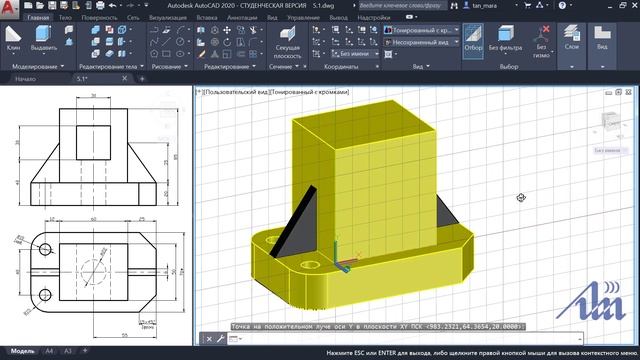Select the Ellipse tool in Рисование panel
The height and width of the screenshot is (360, 640).
[180, 53]
